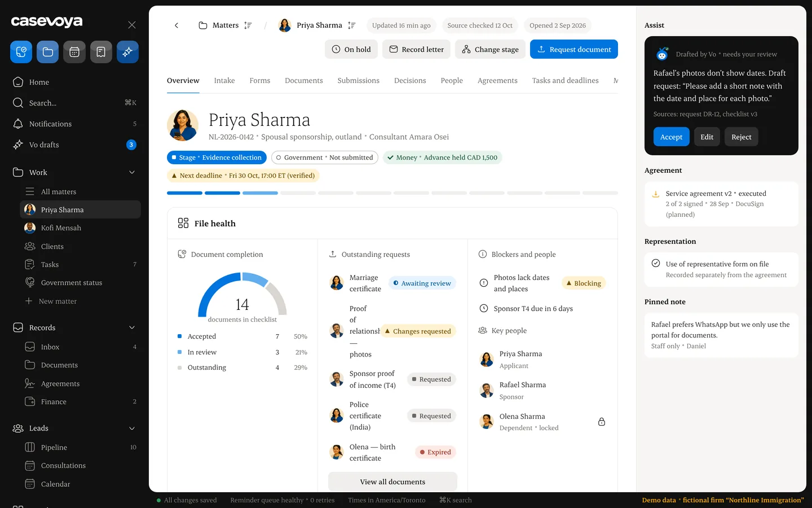Click the Request document button

pyautogui.click(x=574, y=49)
